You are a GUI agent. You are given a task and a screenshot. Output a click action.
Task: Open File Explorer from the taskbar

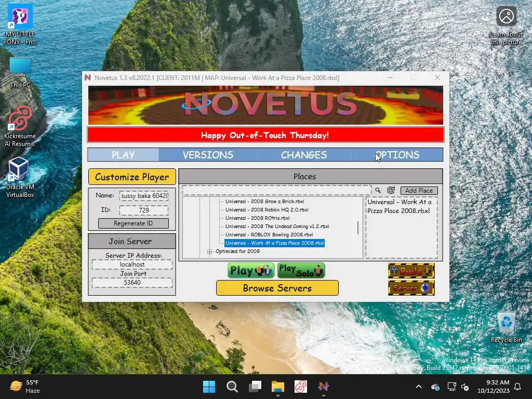277,387
